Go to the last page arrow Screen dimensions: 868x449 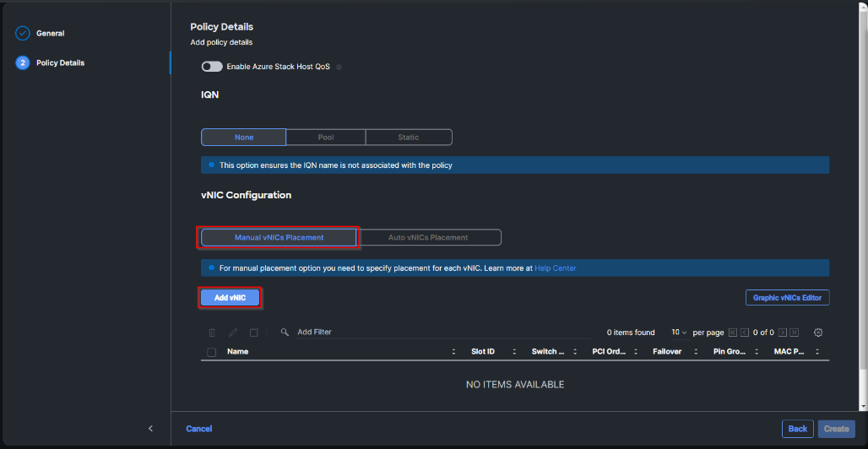(x=795, y=333)
